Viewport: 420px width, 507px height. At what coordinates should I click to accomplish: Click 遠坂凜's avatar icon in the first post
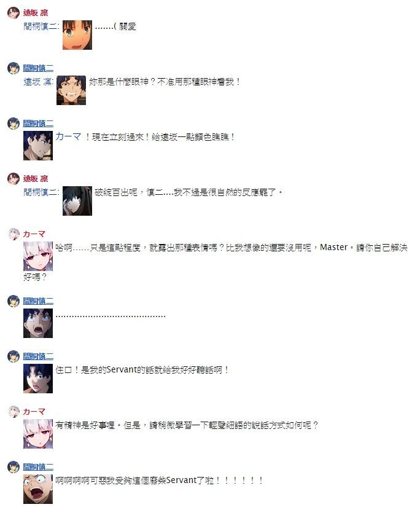pyautogui.click(x=14, y=13)
